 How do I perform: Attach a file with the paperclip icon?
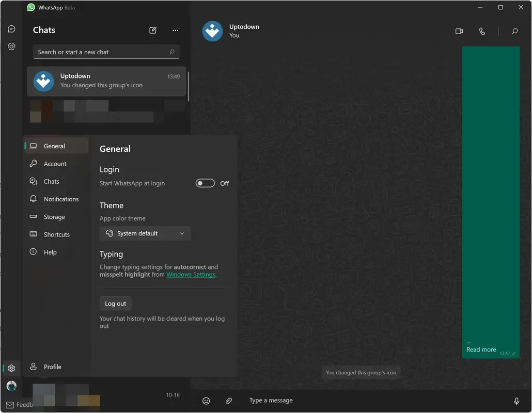pyautogui.click(x=229, y=401)
